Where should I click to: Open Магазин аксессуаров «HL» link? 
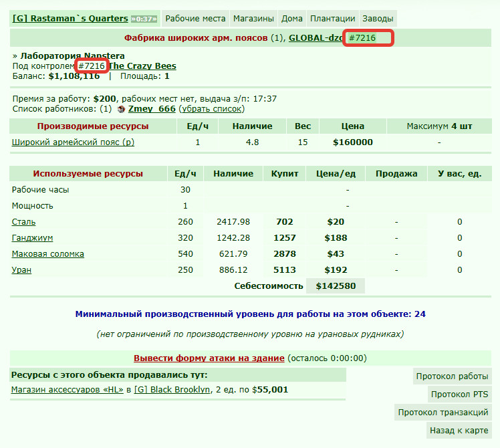click(x=68, y=390)
